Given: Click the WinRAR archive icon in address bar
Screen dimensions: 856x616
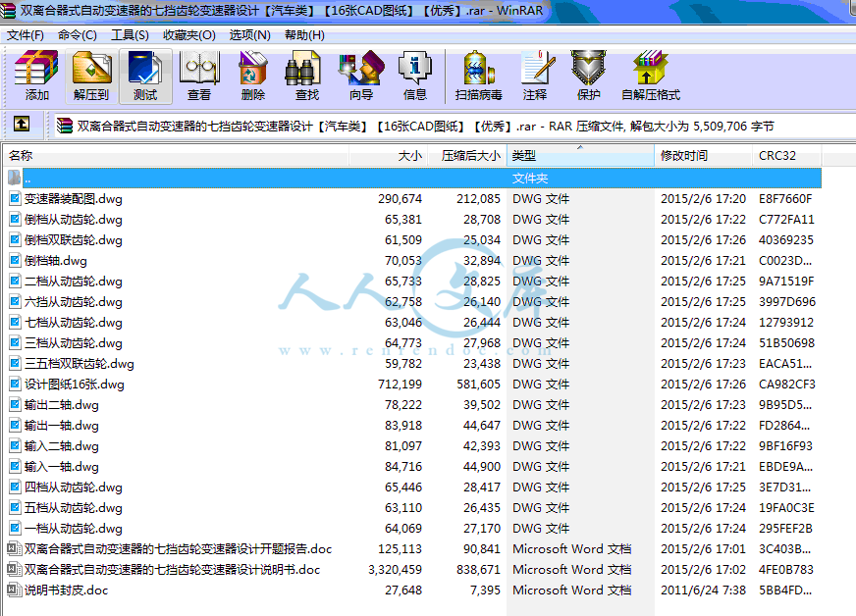Looking at the screenshot, I should 65,126.
